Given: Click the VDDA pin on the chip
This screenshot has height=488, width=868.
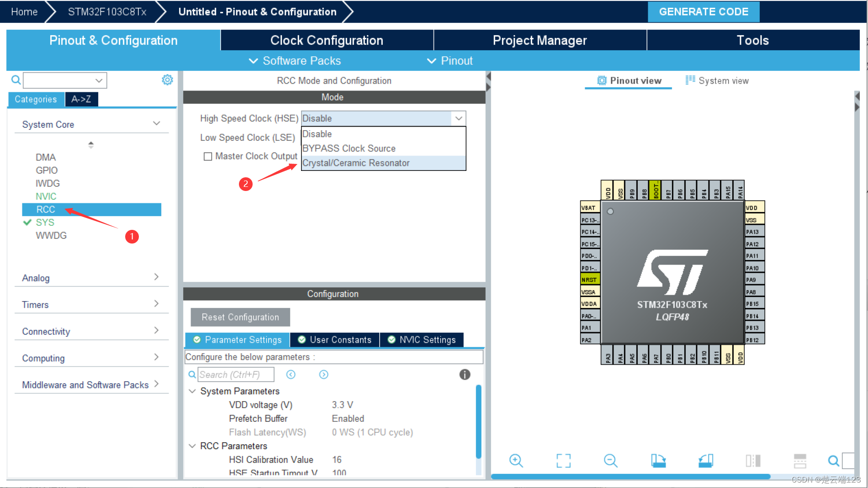Looking at the screenshot, I should tap(590, 304).
